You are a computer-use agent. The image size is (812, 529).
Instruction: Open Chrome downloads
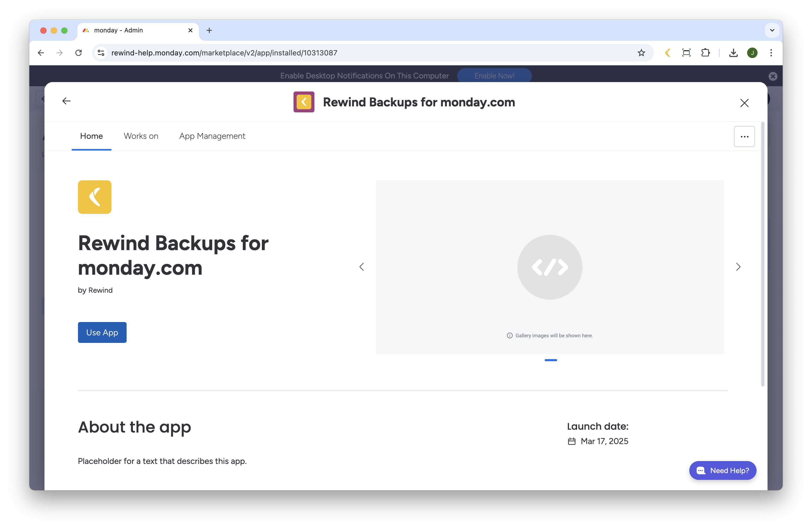pos(733,53)
